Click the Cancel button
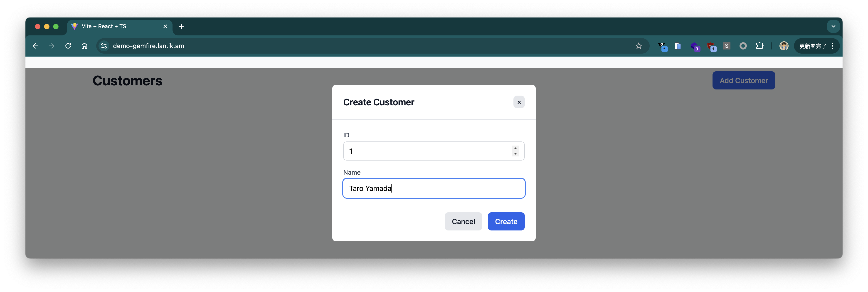Viewport: 868px width, 292px height. coord(463,222)
